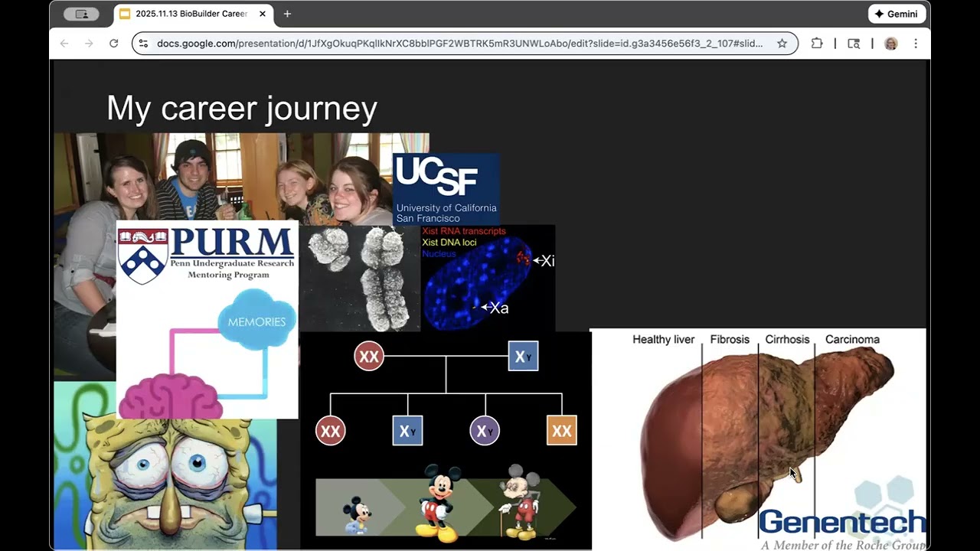The height and width of the screenshot is (551, 980).
Task: Select the Xist RNA nucleus image
Action: (488, 279)
